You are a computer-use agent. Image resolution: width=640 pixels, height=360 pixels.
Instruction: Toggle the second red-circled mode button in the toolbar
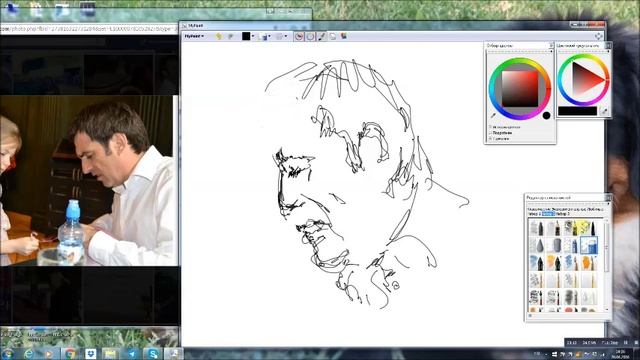(311, 37)
